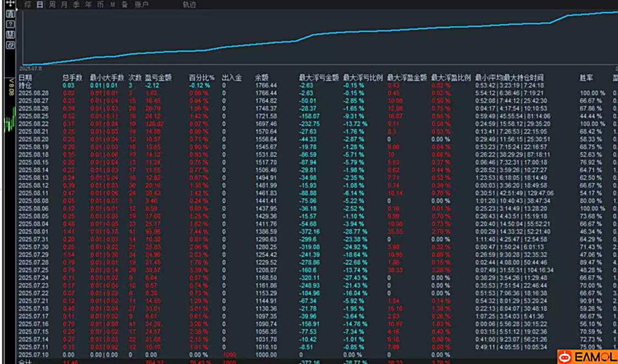618x364 pixels.
Task: Select the M tab
Action: pos(113,5)
